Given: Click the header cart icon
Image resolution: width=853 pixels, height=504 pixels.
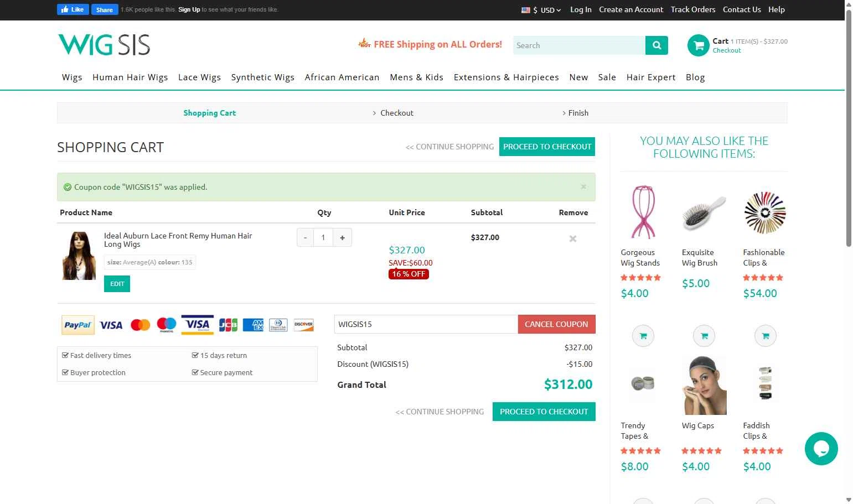Looking at the screenshot, I should coord(698,45).
